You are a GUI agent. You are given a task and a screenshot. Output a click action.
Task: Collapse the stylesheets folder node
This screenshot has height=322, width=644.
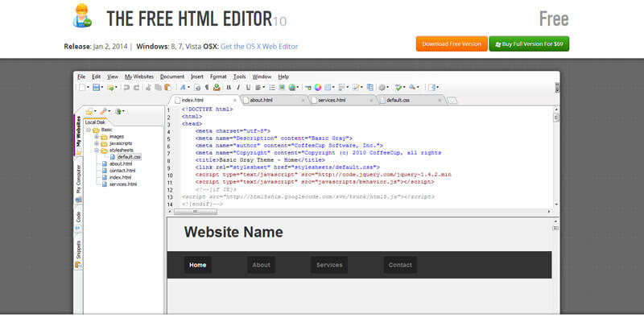pyautogui.click(x=96, y=150)
